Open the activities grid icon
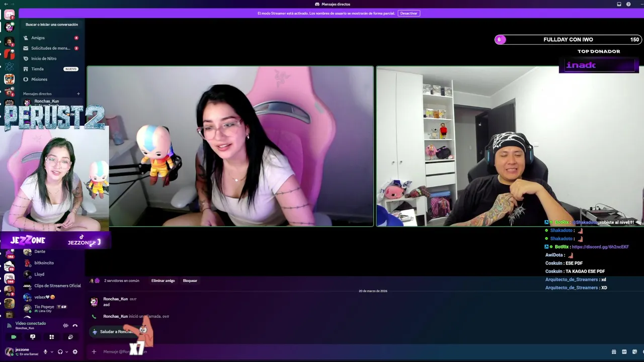 [51, 337]
